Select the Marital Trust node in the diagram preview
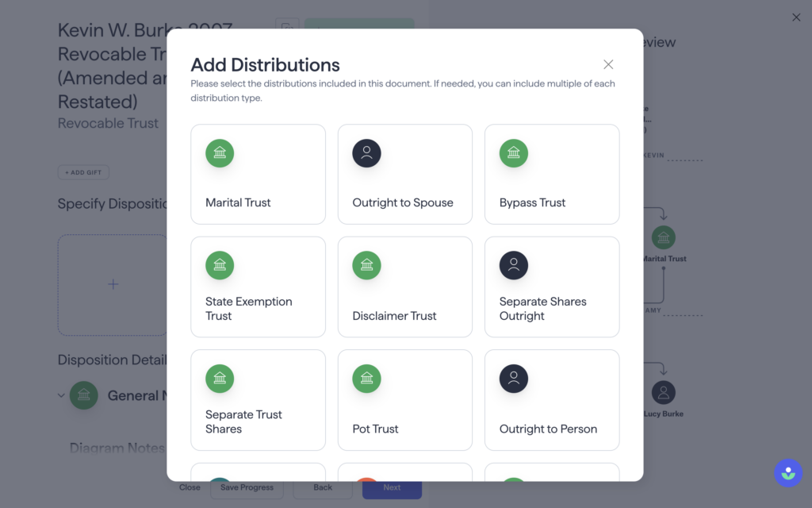The height and width of the screenshot is (508, 812). click(664, 244)
